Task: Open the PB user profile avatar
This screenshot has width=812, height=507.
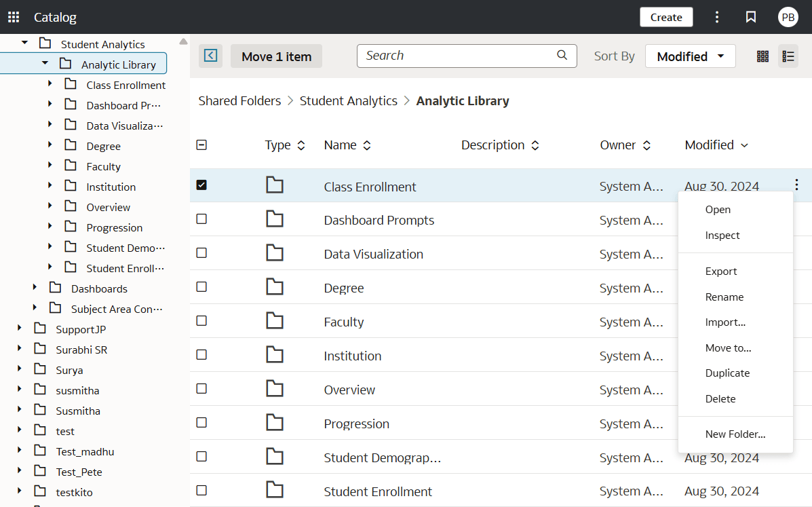Action: 788,17
